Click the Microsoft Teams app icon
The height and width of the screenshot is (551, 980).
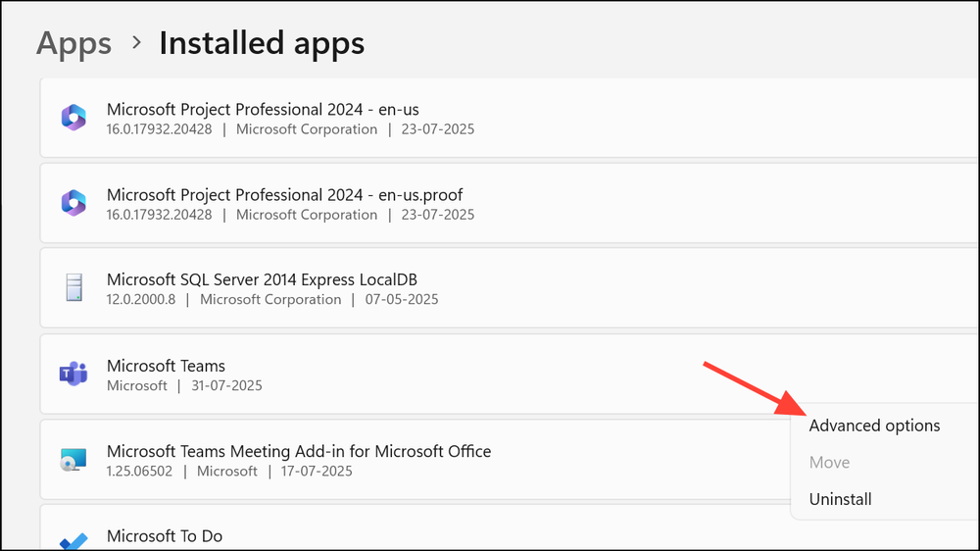[73, 374]
